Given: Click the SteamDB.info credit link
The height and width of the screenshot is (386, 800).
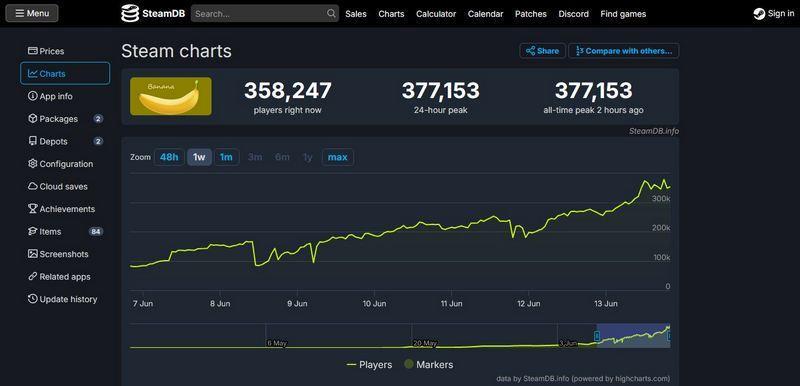Looking at the screenshot, I should 654,131.
